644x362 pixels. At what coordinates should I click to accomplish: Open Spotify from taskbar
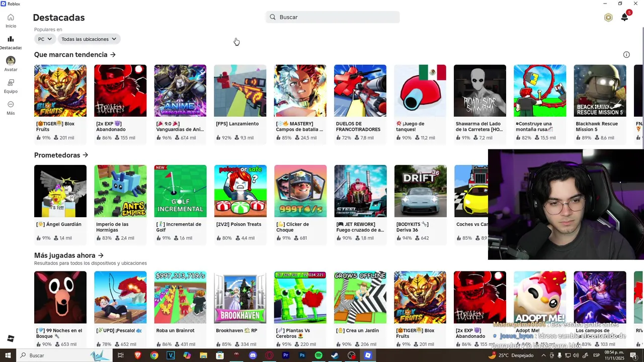(318, 355)
